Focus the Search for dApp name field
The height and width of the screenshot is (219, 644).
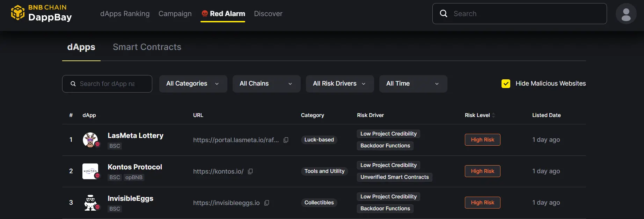click(111, 84)
